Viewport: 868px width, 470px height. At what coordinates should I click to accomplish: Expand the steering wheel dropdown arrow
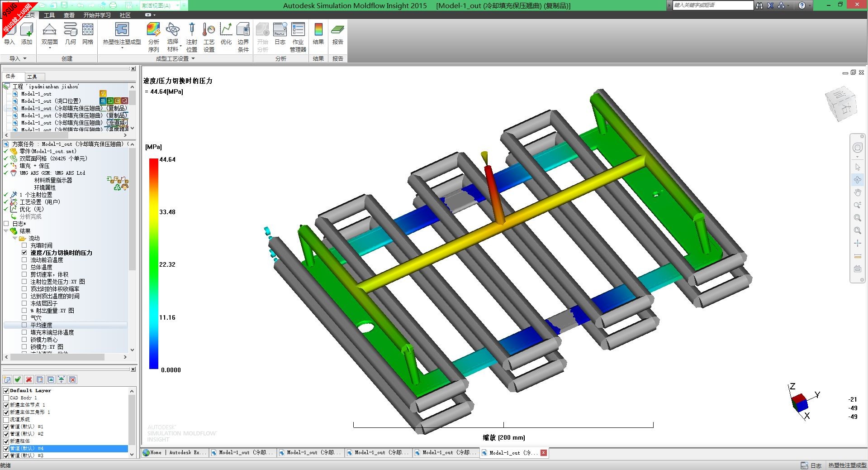[858, 157]
